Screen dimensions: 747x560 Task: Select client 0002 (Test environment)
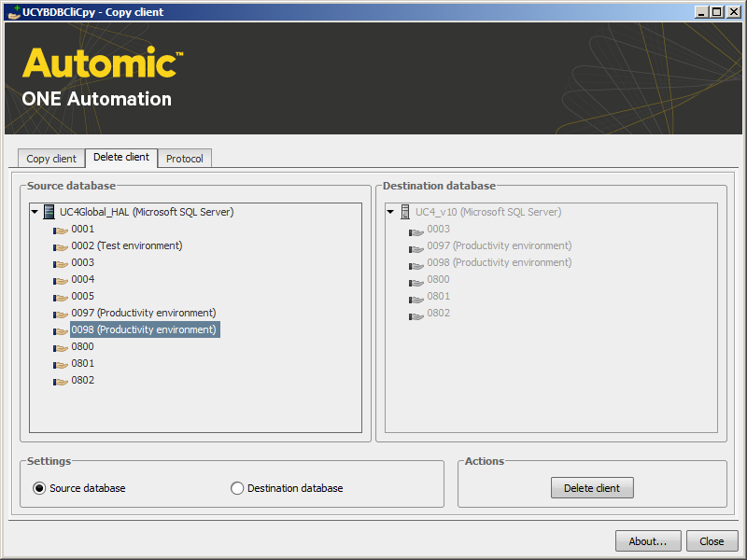pyautogui.click(x=127, y=245)
